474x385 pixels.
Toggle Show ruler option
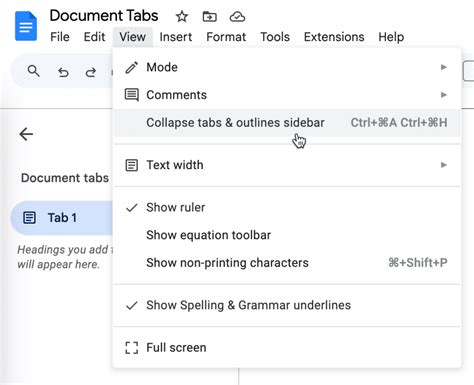point(287,207)
